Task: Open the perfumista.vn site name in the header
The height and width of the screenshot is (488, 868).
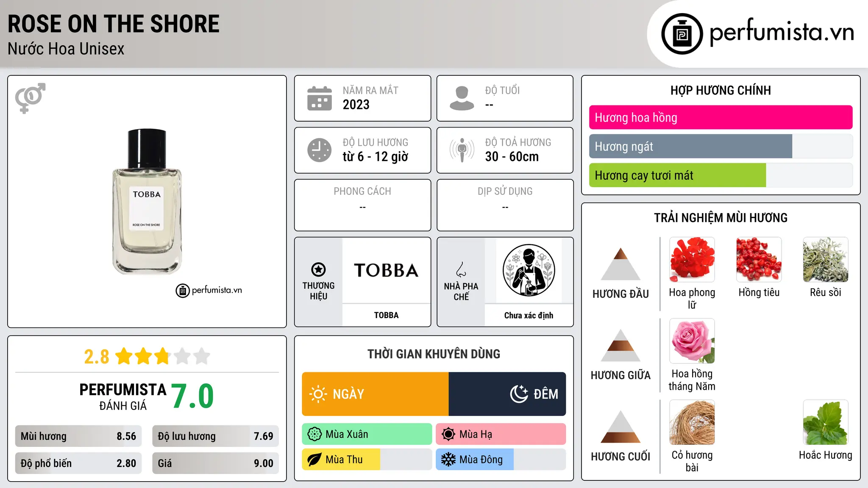Action: pos(782,32)
